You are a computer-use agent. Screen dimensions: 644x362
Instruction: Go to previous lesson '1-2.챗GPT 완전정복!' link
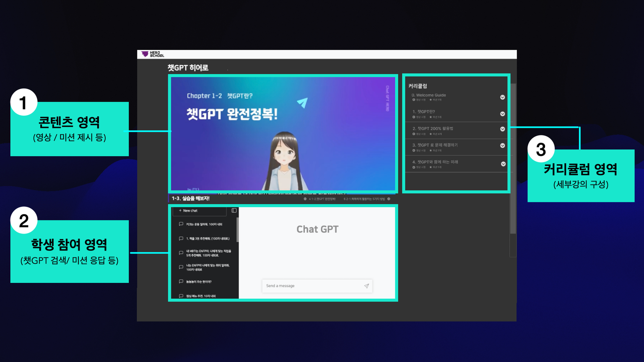(x=322, y=199)
